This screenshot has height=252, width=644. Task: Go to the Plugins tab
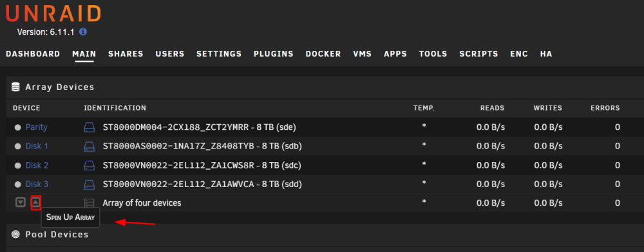coord(274,53)
